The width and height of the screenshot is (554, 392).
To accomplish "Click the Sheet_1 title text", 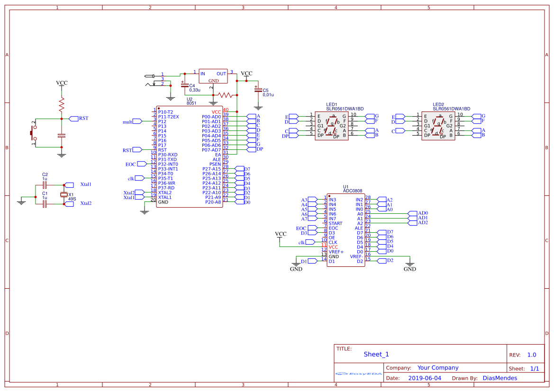I will (x=375, y=354).
